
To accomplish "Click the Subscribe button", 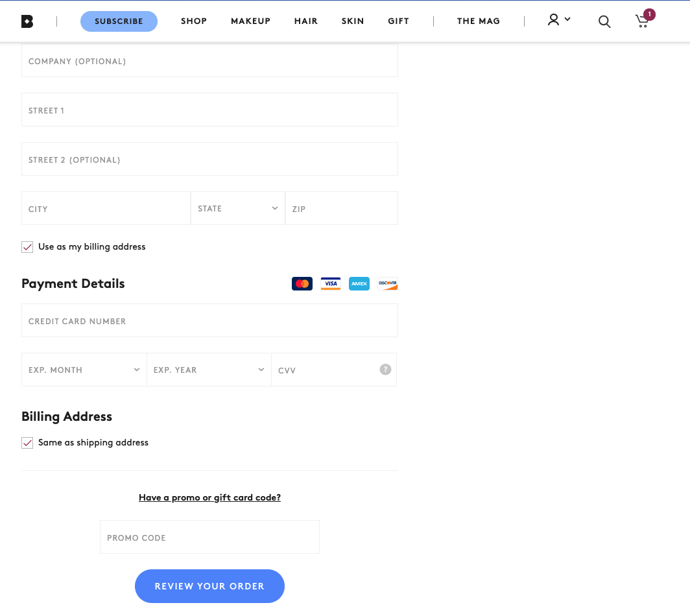I will [119, 21].
